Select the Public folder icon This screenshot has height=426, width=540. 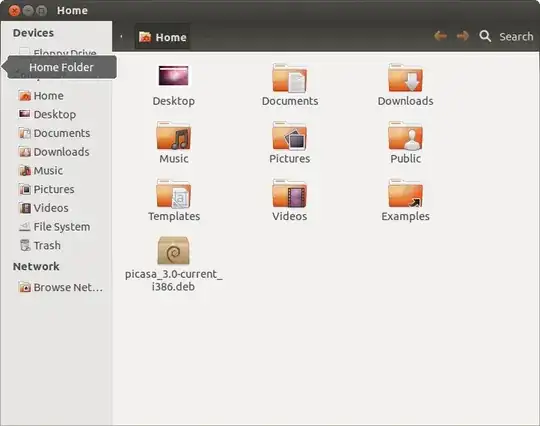[x=405, y=136]
